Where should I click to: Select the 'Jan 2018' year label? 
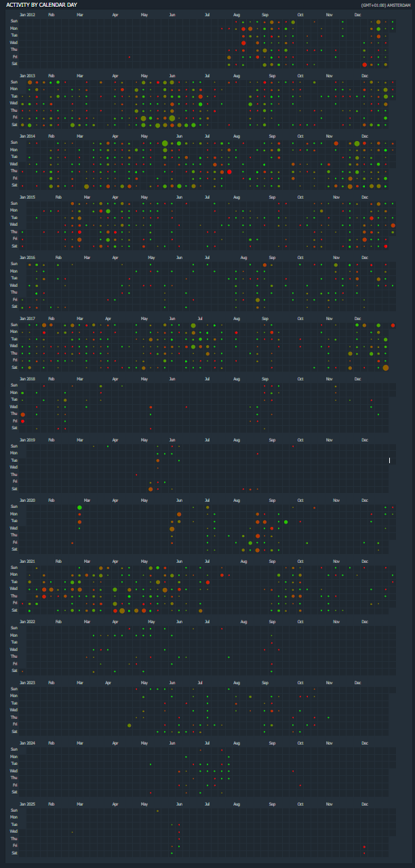pyautogui.click(x=28, y=379)
